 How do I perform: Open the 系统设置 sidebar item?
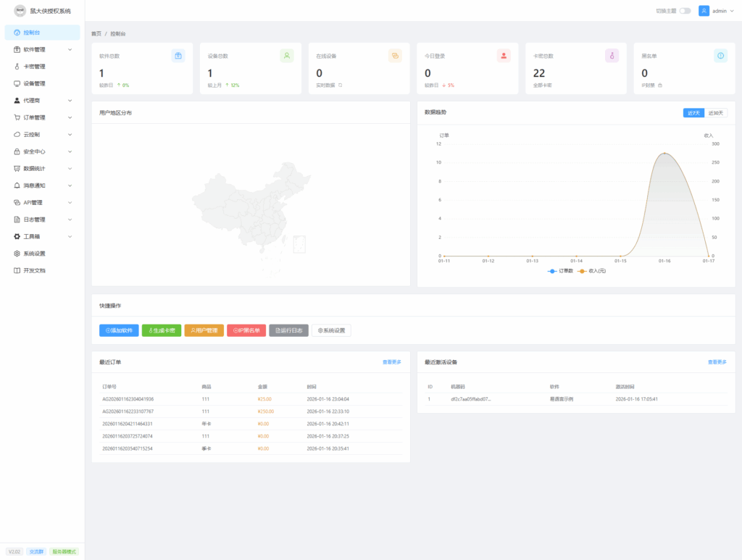(33, 254)
